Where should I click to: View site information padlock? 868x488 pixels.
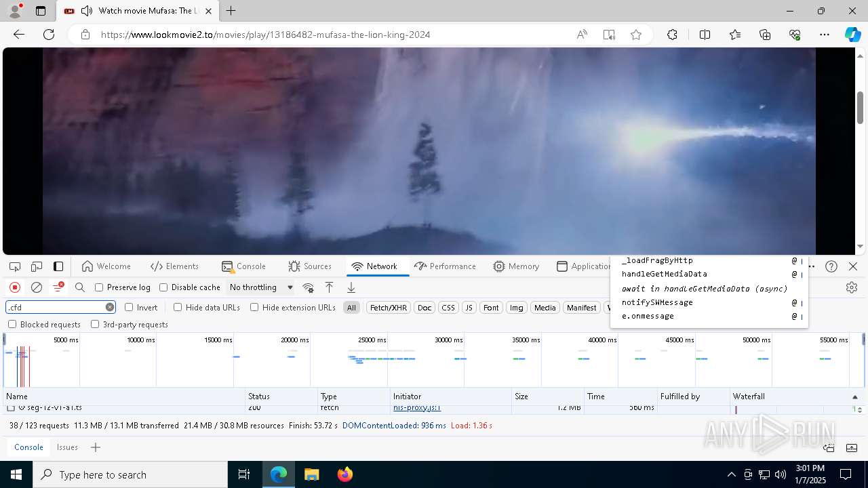[85, 35]
